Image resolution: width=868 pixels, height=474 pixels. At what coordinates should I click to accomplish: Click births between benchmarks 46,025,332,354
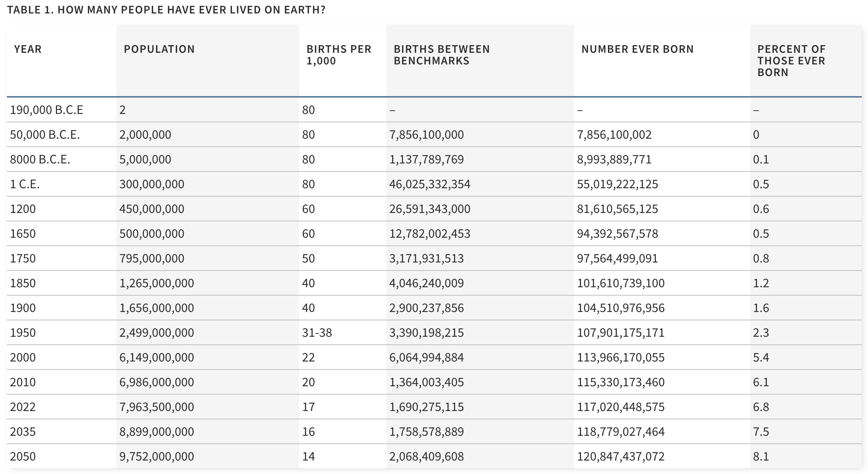[430, 184]
